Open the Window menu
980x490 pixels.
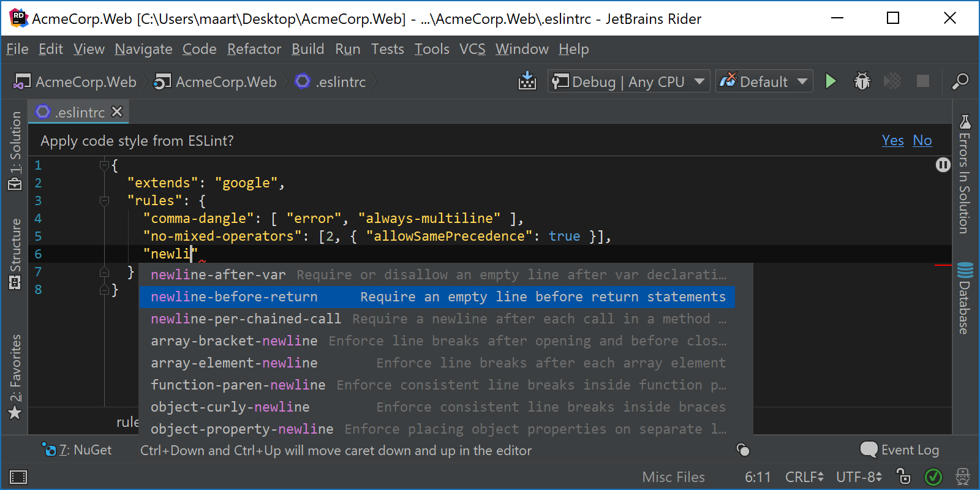click(522, 49)
